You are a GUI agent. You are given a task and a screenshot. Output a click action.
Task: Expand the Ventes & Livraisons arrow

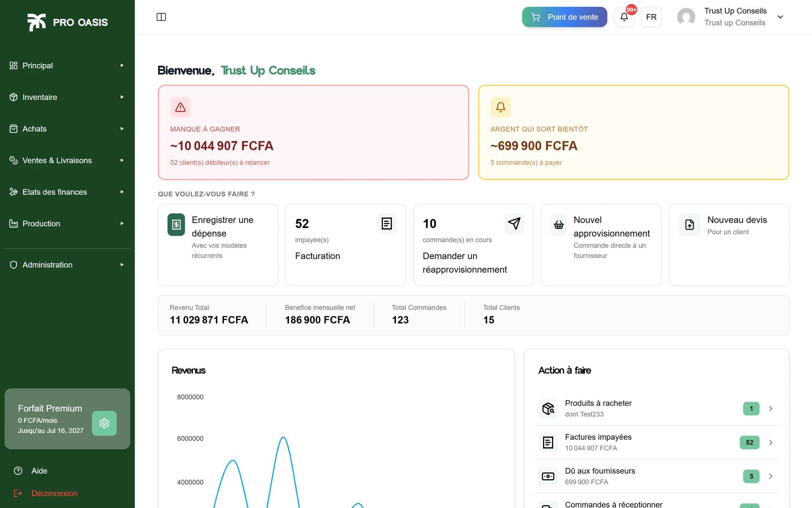pos(122,160)
